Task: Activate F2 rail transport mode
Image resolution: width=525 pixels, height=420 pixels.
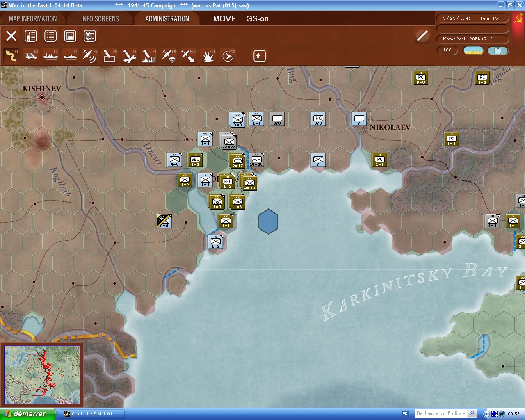Action: point(31,56)
